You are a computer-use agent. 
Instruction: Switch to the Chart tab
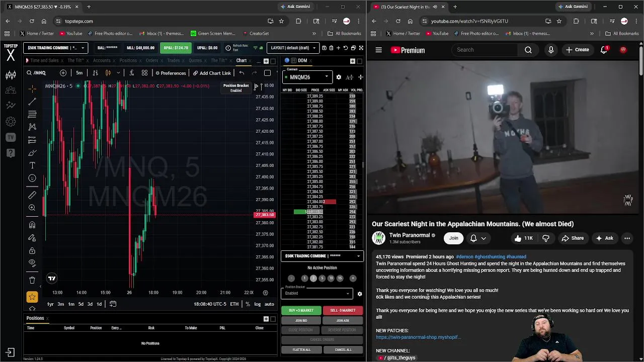tap(242, 60)
